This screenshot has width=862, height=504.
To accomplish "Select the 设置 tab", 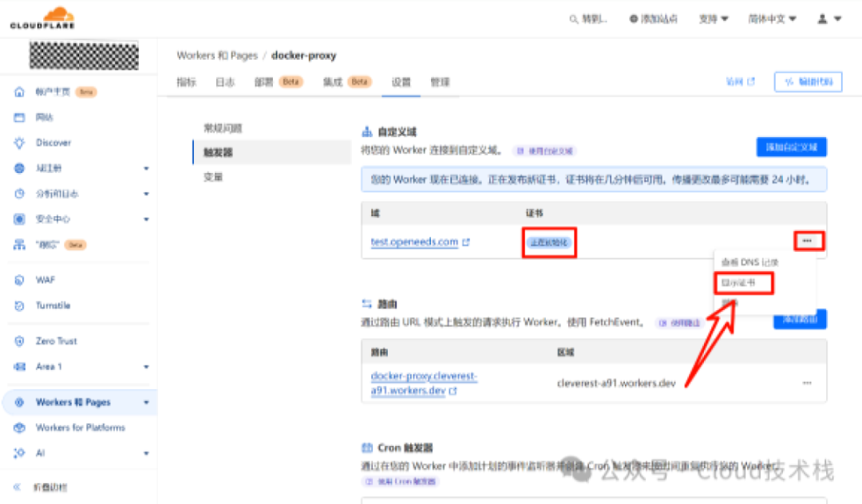I will pyautogui.click(x=401, y=82).
